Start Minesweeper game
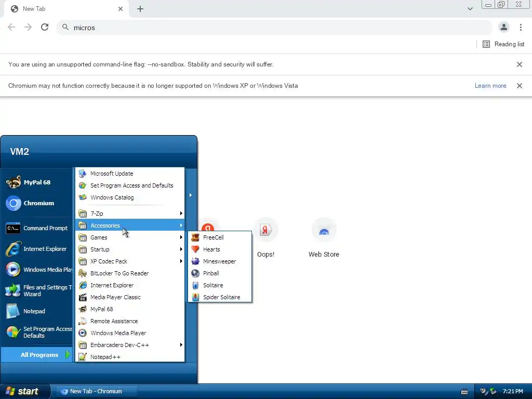The width and height of the screenshot is (532, 399). (220, 261)
